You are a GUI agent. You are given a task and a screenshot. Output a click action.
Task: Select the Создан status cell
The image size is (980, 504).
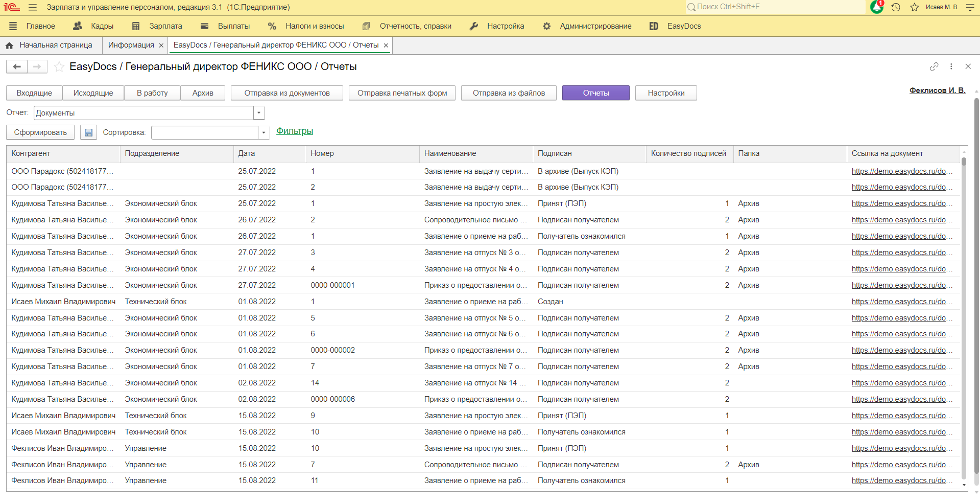[589, 302]
